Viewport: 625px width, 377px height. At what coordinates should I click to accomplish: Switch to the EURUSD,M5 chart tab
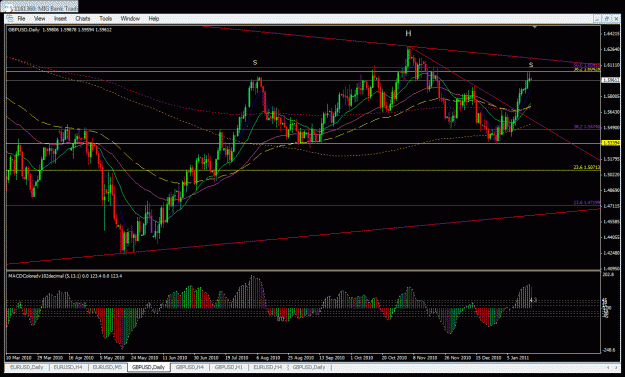point(107,367)
